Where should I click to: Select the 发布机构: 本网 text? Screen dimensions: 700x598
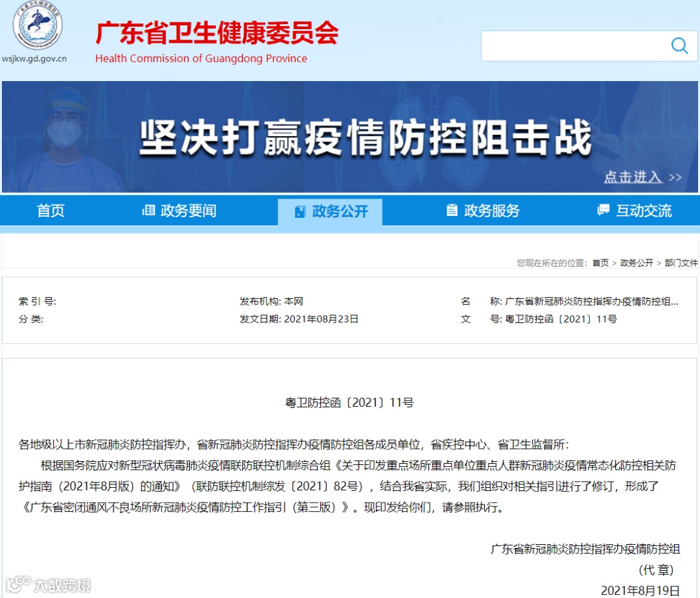tap(272, 302)
